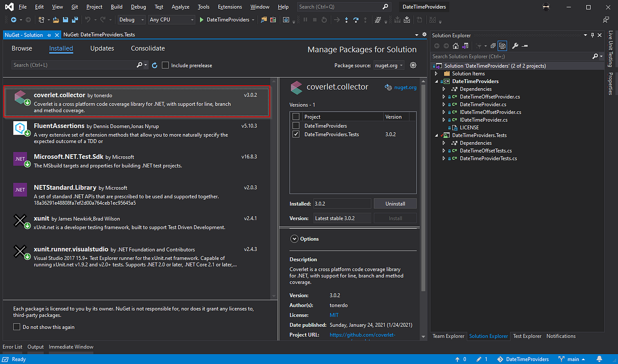Refresh the installed packages list
Screen dimensions: 618x364
coord(154,65)
